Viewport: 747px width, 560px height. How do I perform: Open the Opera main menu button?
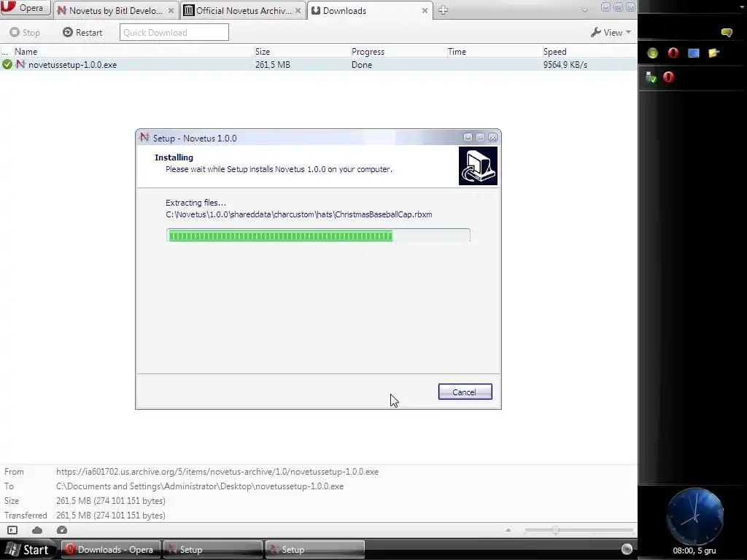coord(26,7)
